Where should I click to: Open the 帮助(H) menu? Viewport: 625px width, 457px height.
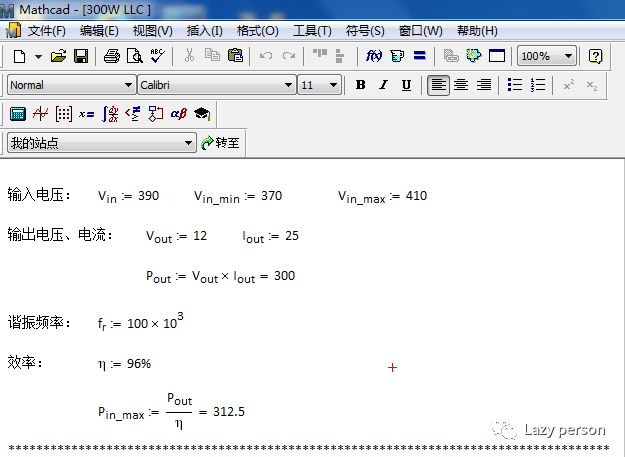pyautogui.click(x=477, y=31)
